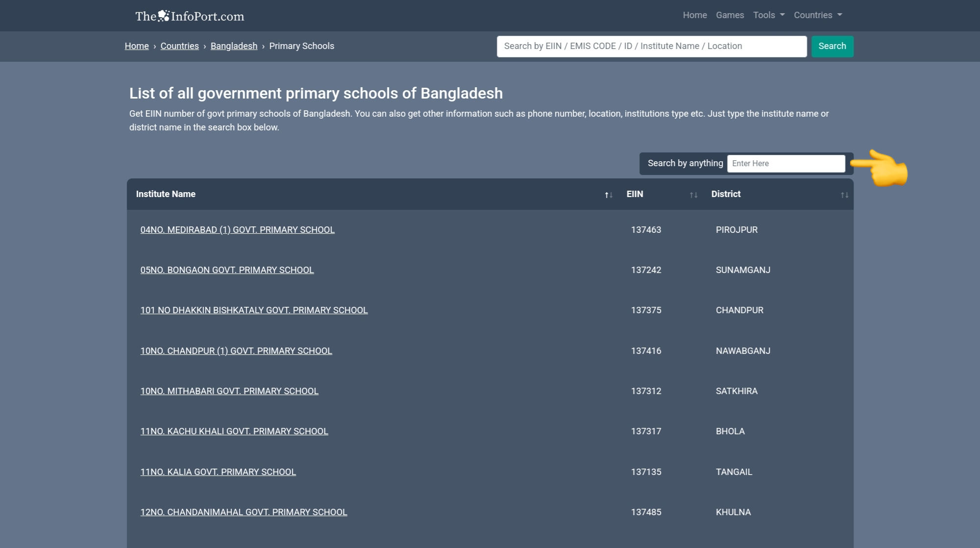The image size is (980, 548).
Task: Open the Bangladesh breadcrumb link
Action: (x=234, y=46)
